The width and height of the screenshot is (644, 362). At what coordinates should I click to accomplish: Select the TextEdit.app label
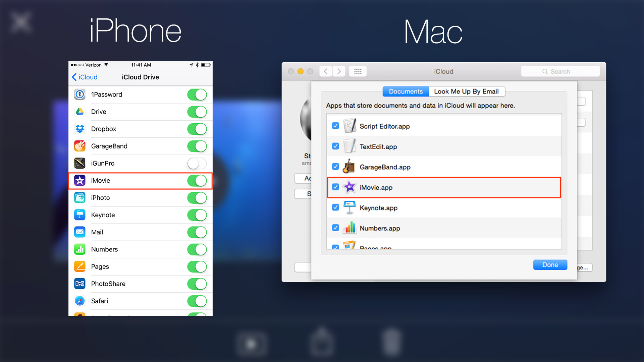[x=378, y=147]
